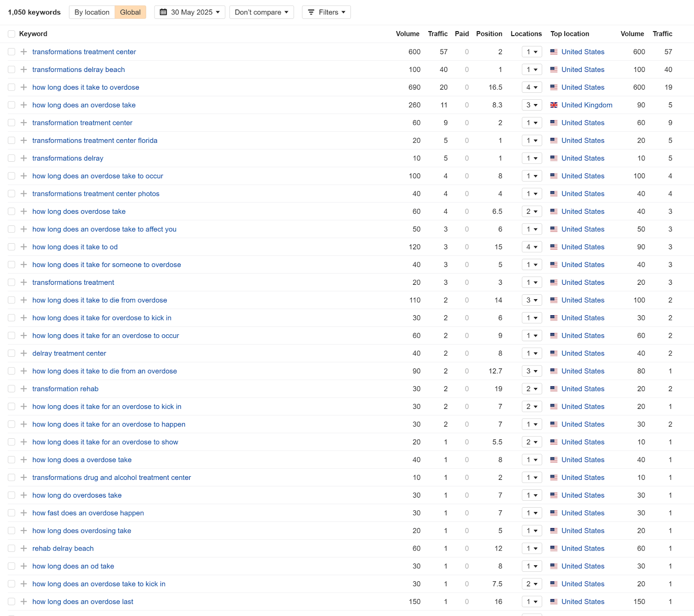Image resolution: width=694 pixels, height=616 pixels.
Task: Click the filter funnel icon
Action: (x=311, y=12)
